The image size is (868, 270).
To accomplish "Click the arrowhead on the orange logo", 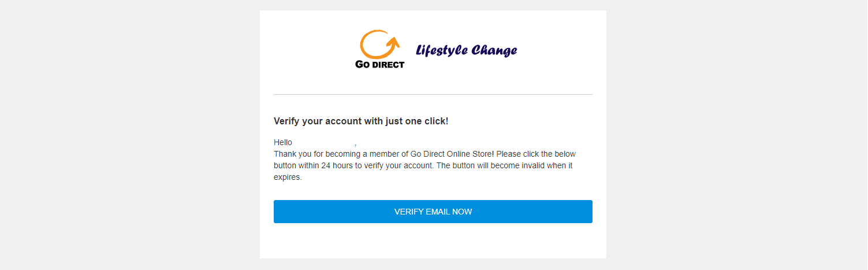I will point(393,42).
